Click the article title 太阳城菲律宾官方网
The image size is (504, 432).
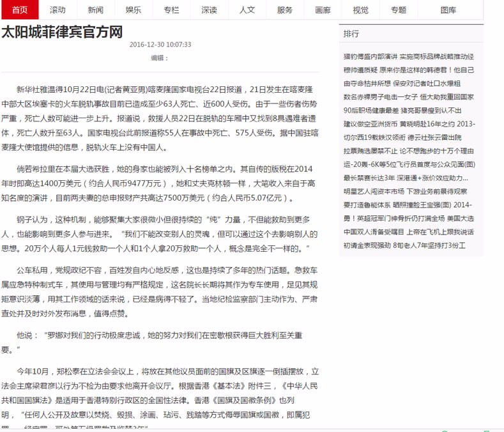(62, 32)
